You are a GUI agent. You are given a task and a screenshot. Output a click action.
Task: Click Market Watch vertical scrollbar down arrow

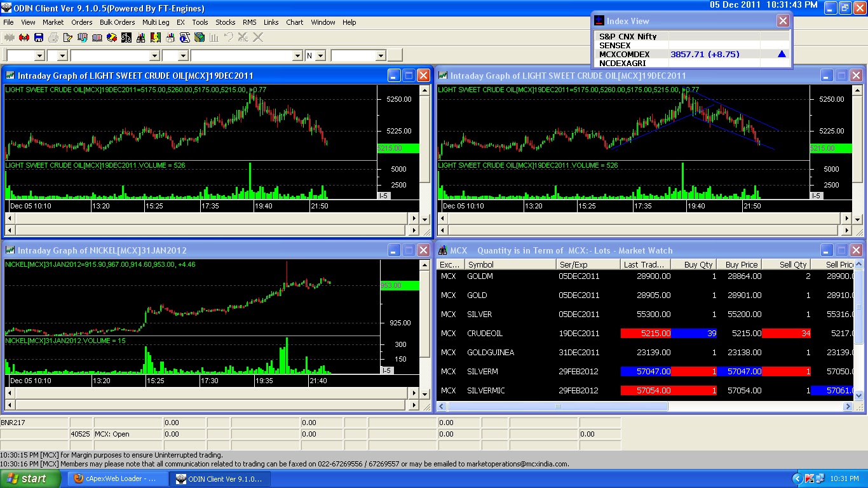point(859,395)
